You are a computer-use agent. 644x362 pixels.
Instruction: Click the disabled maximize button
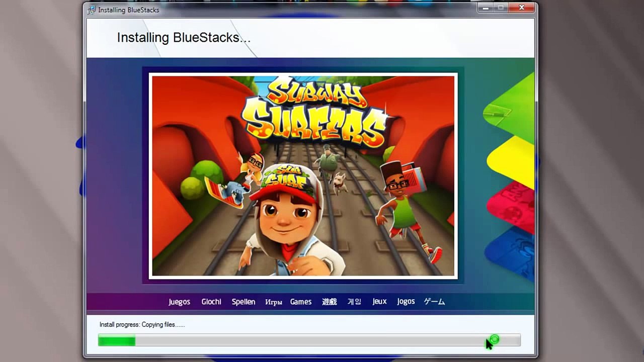(x=501, y=8)
